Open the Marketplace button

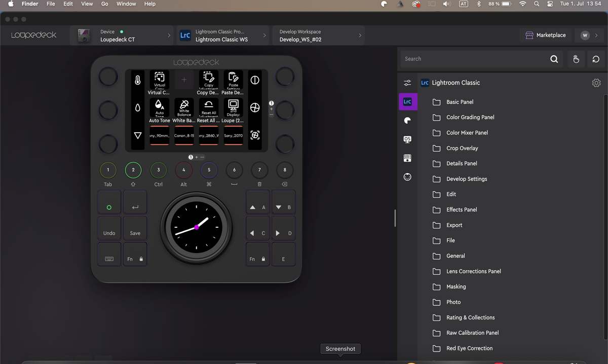pyautogui.click(x=546, y=35)
